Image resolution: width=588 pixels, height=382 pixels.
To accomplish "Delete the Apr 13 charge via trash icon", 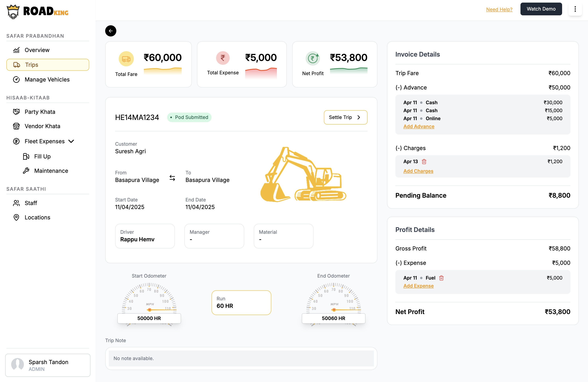I will [x=424, y=161].
